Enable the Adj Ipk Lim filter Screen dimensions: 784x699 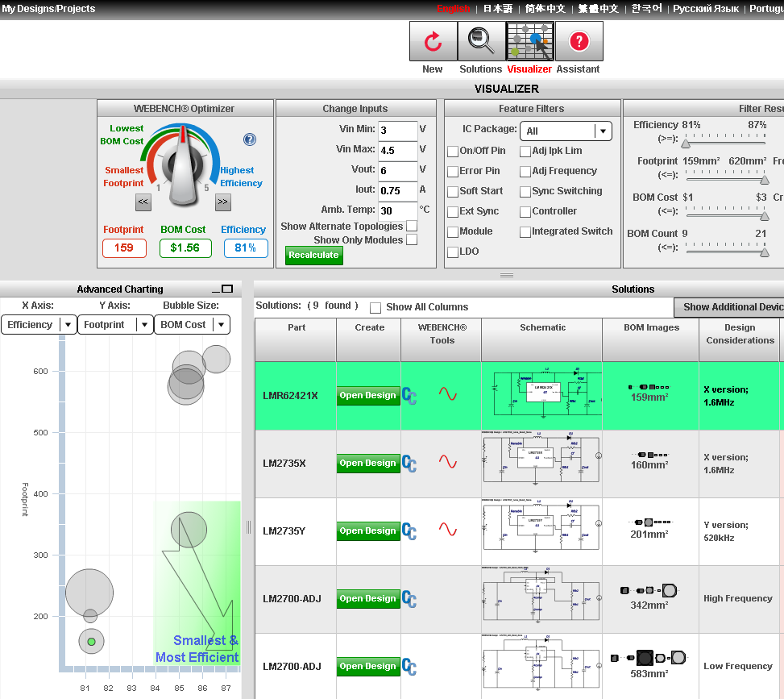coord(525,151)
